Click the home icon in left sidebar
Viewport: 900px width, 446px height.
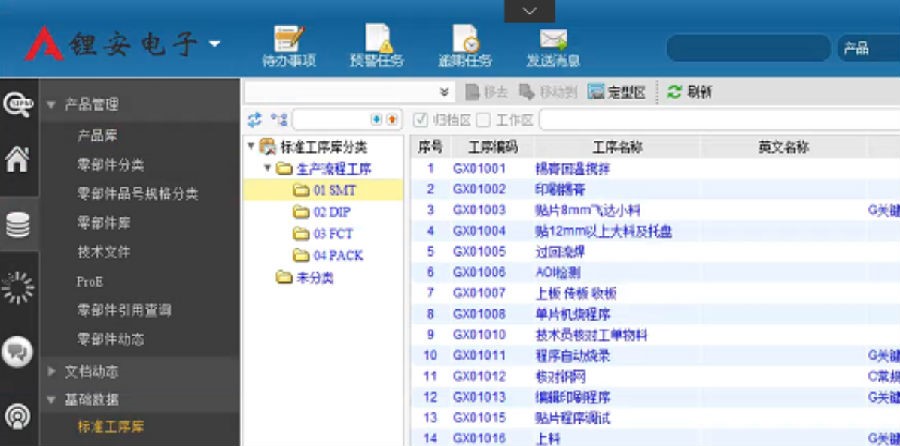tap(17, 160)
